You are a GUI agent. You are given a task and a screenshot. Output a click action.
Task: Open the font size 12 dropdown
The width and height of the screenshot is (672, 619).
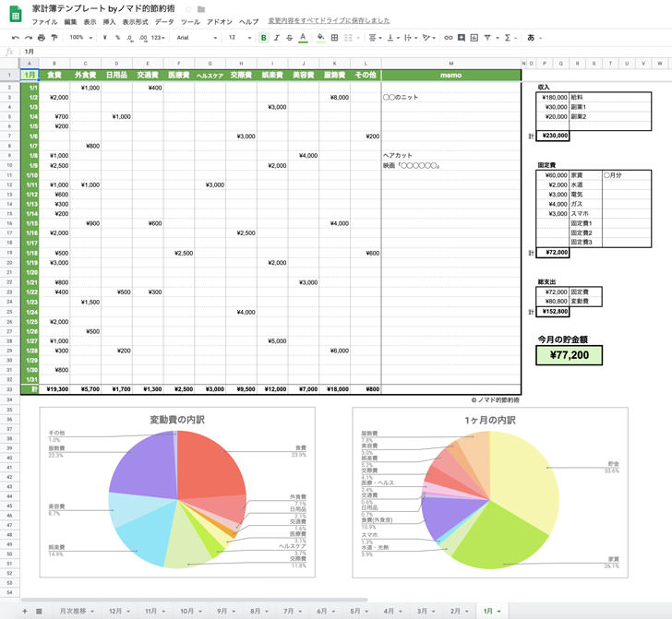(238, 38)
